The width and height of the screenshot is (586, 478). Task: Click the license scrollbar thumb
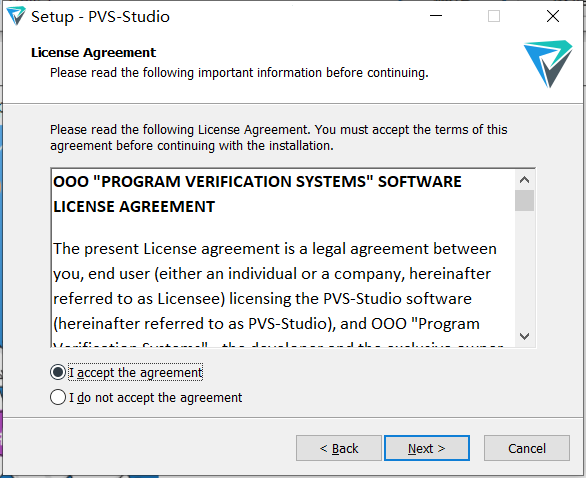(x=524, y=200)
